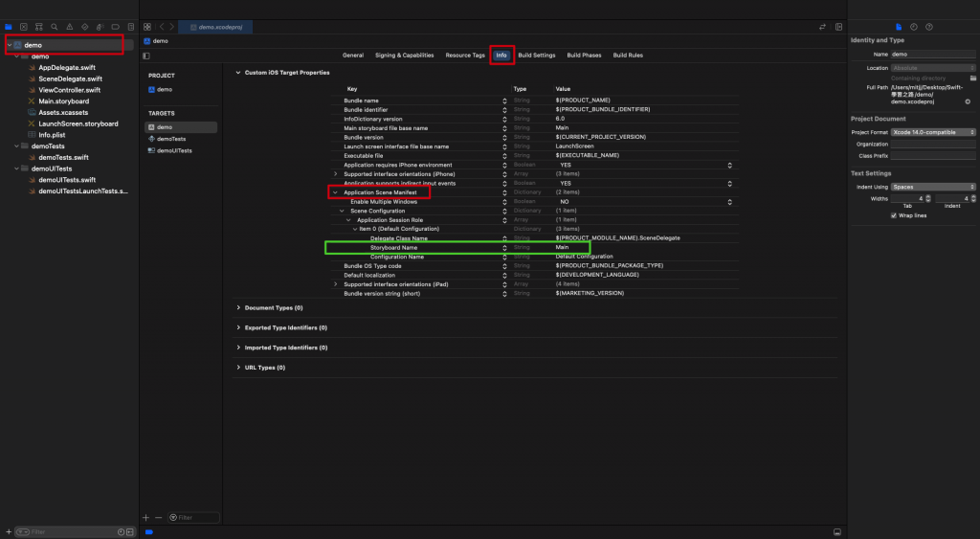Collapse Custom iOS Target Properties section
Image resolution: width=980 pixels, height=539 pixels.
238,73
